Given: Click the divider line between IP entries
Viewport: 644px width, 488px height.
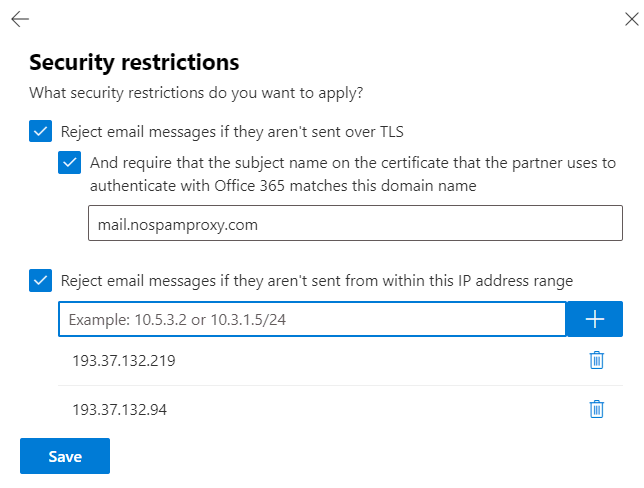Looking at the screenshot, I should point(340,385).
